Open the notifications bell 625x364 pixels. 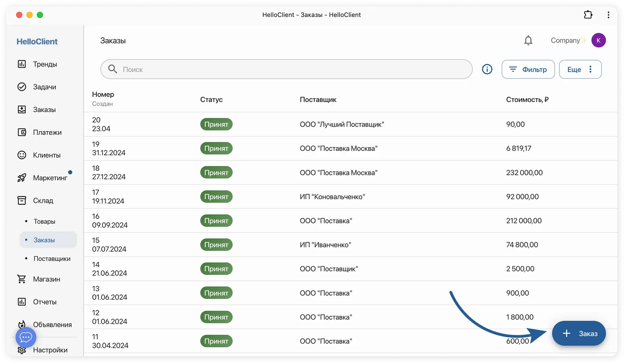[x=528, y=41]
